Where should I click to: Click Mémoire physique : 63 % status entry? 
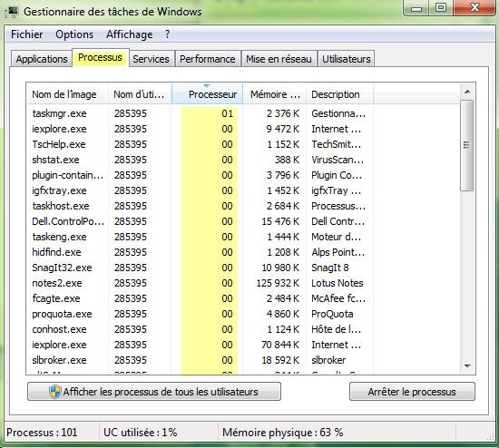282,433
